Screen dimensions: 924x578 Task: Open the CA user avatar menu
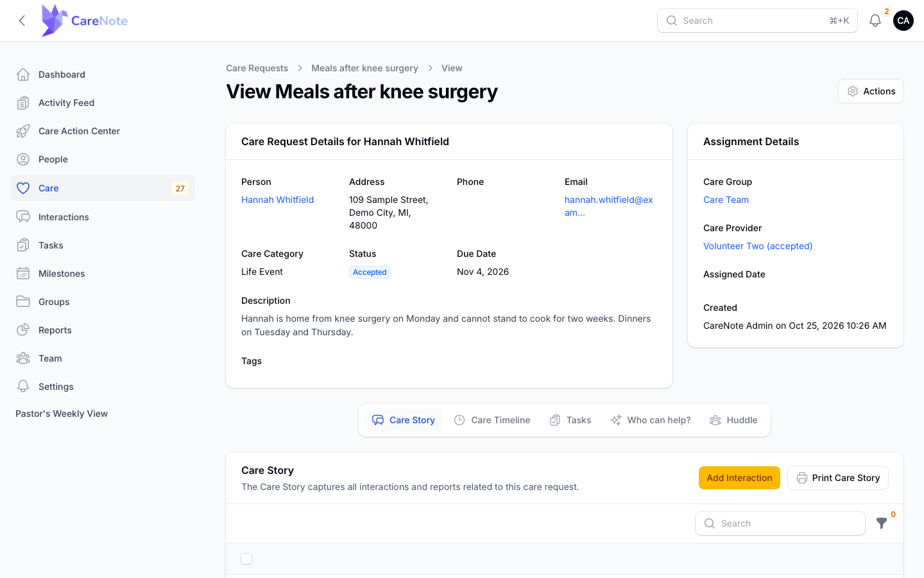(903, 21)
